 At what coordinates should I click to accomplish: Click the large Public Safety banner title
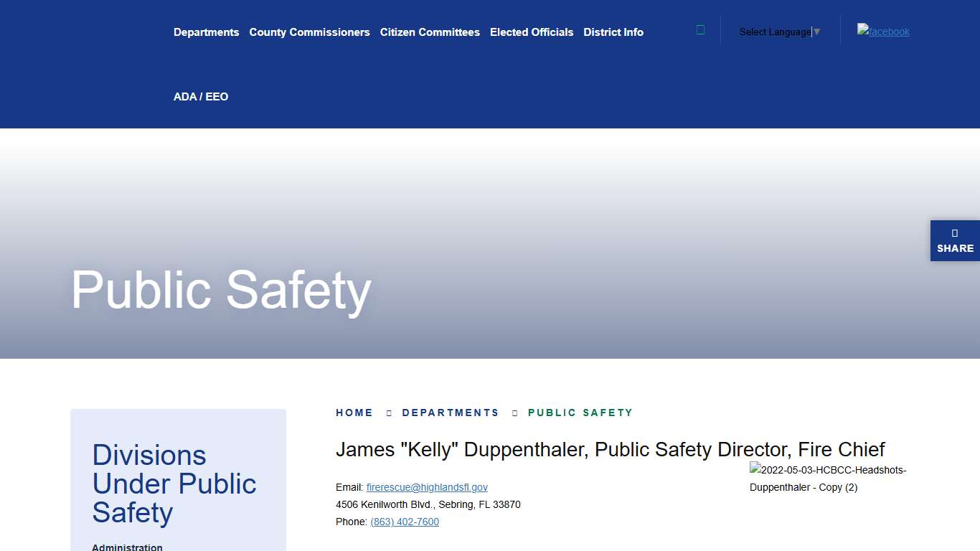click(x=221, y=290)
